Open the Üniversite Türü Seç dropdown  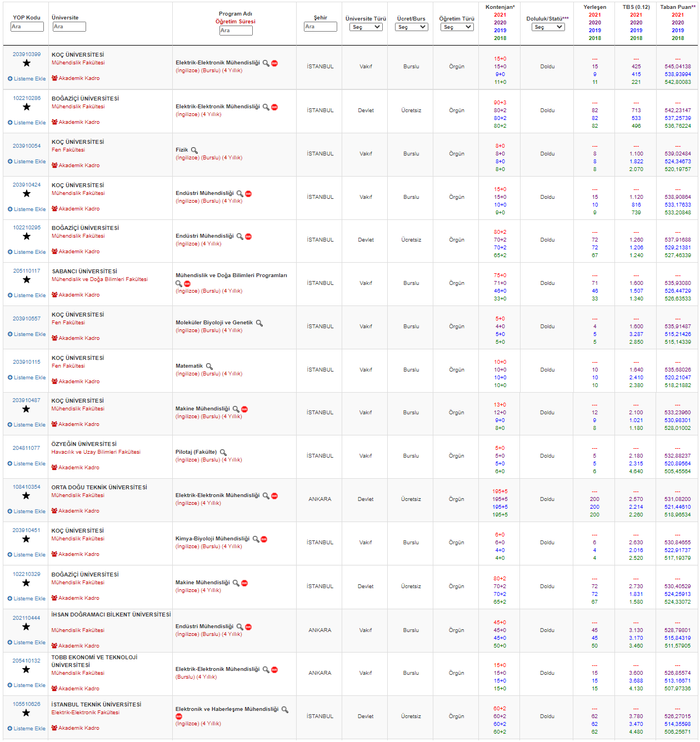(x=366, y=27)
